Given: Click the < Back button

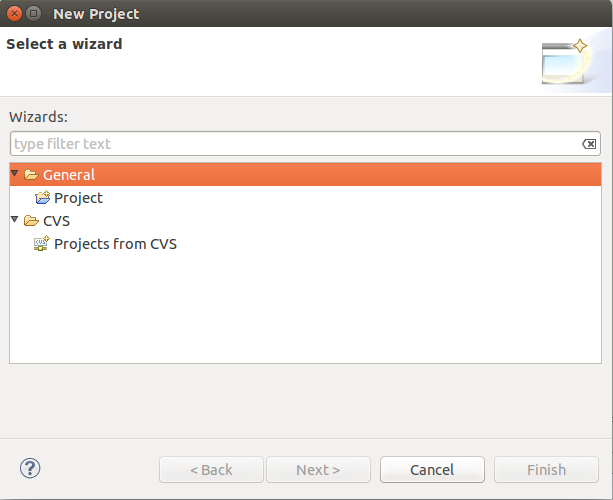Looking at the screenshot, I should point(211,470).
